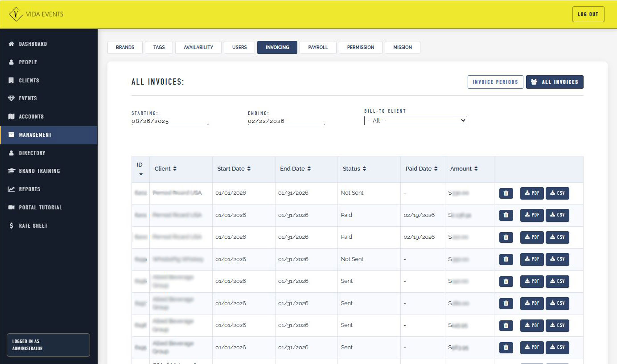Click the Rate Sheet dollar icon
The width and height of the screenshot is (617, 364).
click(x=12, y=226)
